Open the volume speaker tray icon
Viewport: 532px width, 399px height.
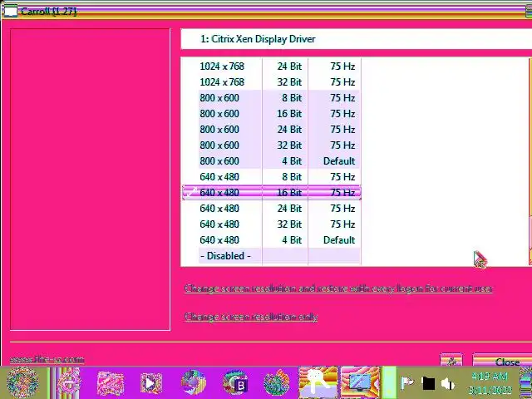pos(448,384)
